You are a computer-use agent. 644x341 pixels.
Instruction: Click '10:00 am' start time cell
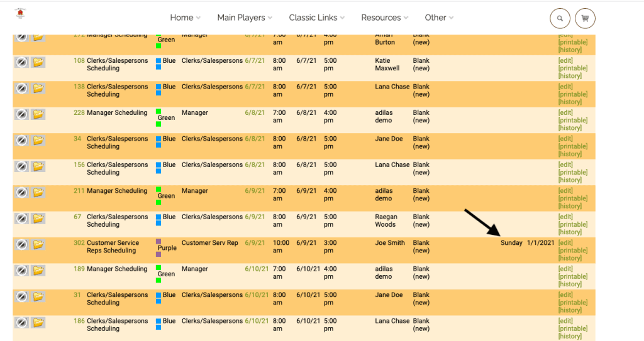(281, 247)
